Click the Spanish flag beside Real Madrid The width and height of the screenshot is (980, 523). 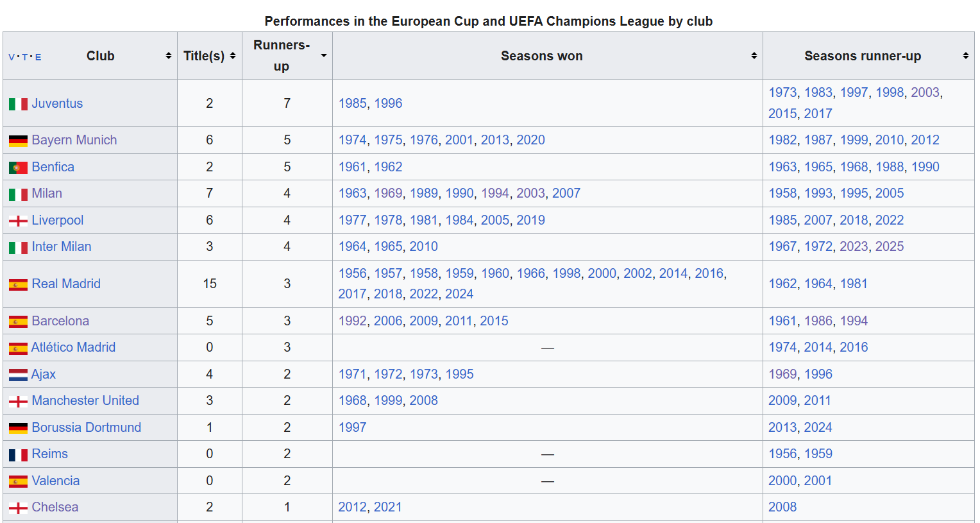tap(18, 284)
